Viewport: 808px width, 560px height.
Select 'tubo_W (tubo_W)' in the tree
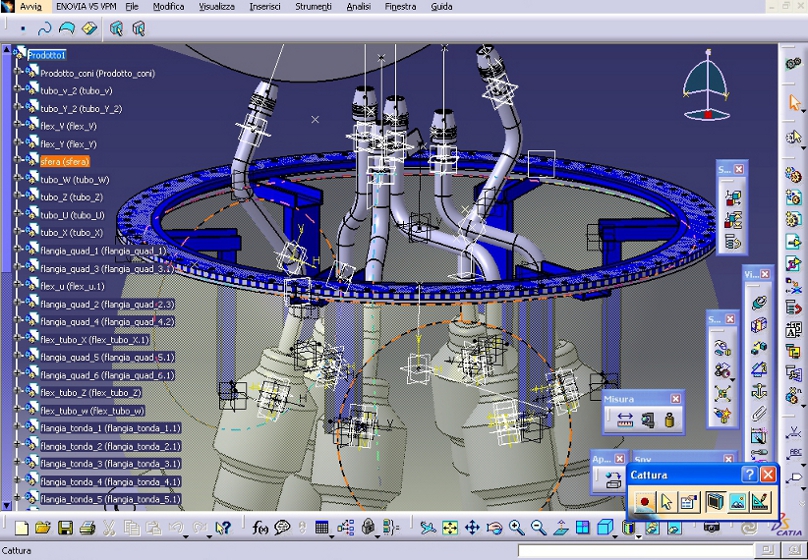[75, 179]
